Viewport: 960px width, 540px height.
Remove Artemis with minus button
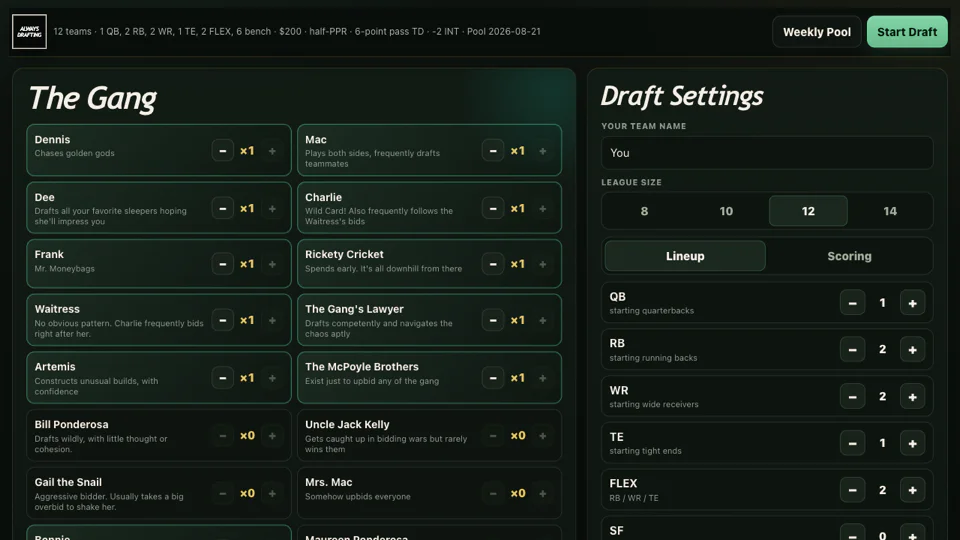[x=223, y=378]
